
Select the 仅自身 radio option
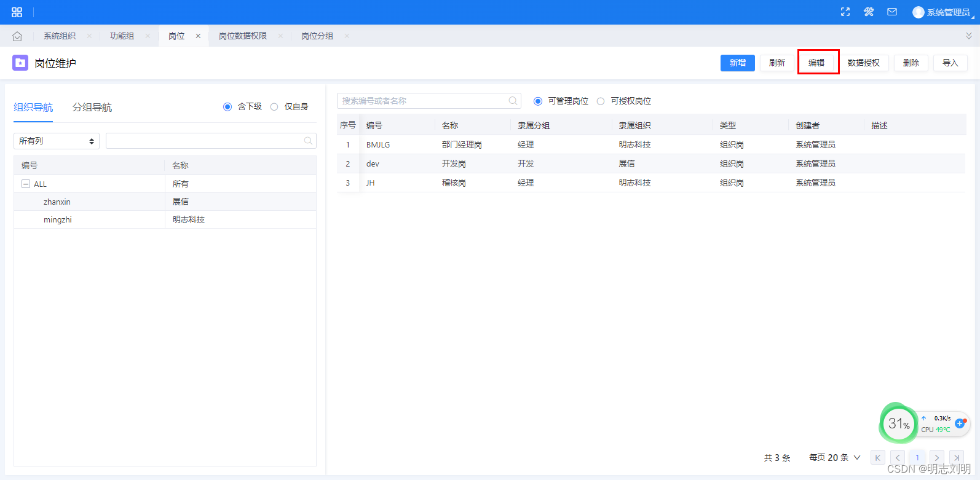coord(274,107)
